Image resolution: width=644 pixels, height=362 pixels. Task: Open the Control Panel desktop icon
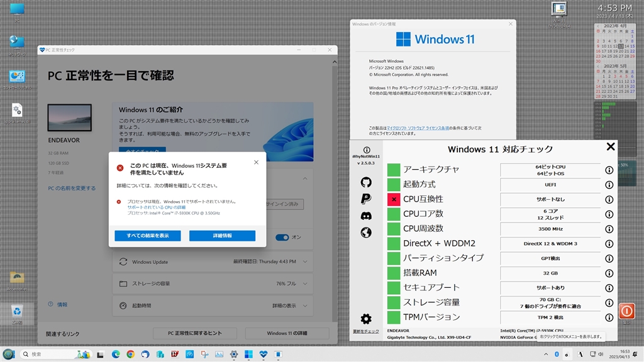click(17, 79)
